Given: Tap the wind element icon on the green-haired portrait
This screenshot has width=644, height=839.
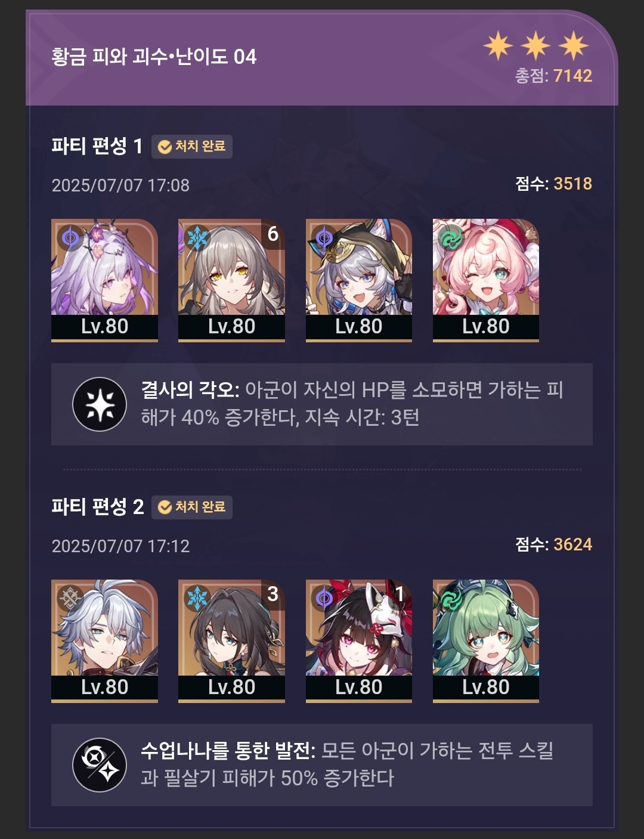Looking at the screenshot, I should tap(451, 598).
